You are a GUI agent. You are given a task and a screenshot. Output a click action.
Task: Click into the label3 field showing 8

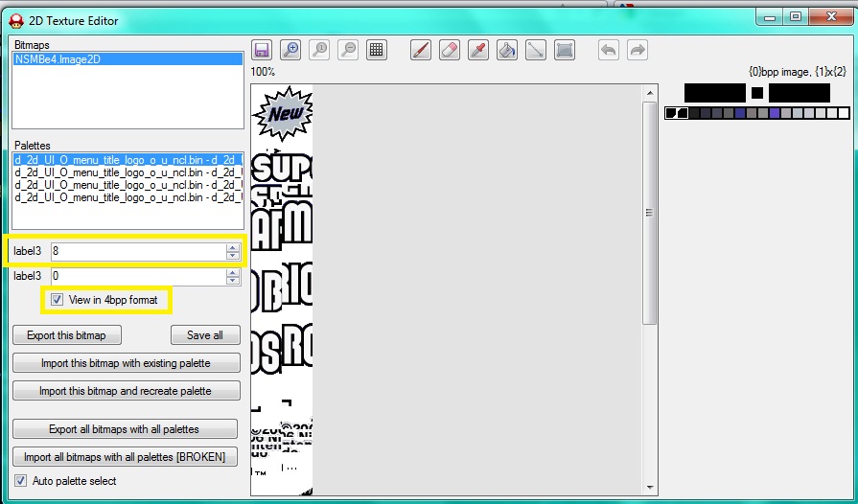(x=139, y=251)
